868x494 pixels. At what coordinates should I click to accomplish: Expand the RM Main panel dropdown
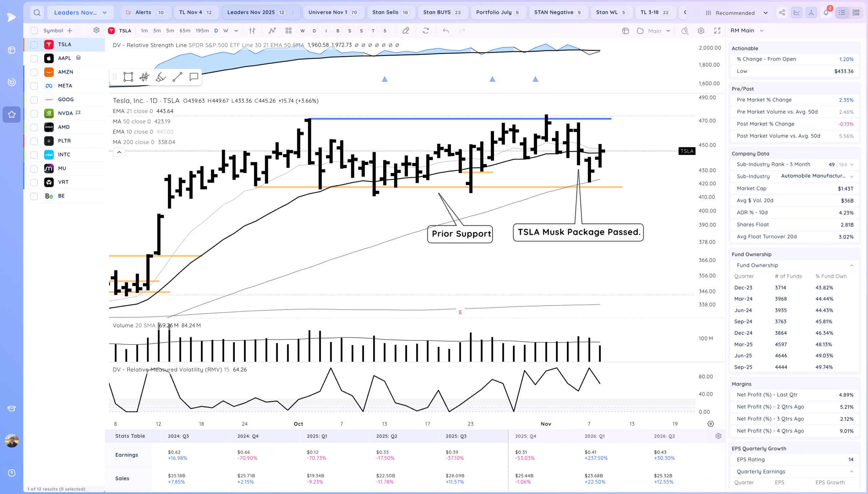[x=762, y=30]
